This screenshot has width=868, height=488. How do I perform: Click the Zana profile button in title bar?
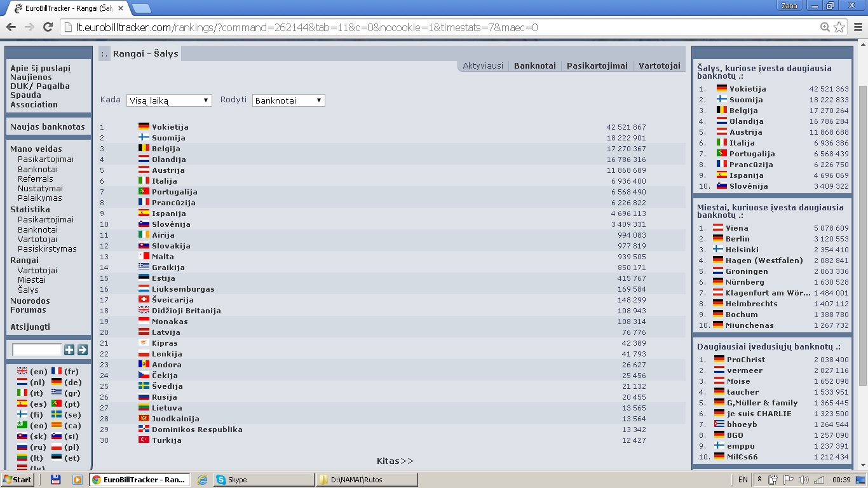coord(790,6)
